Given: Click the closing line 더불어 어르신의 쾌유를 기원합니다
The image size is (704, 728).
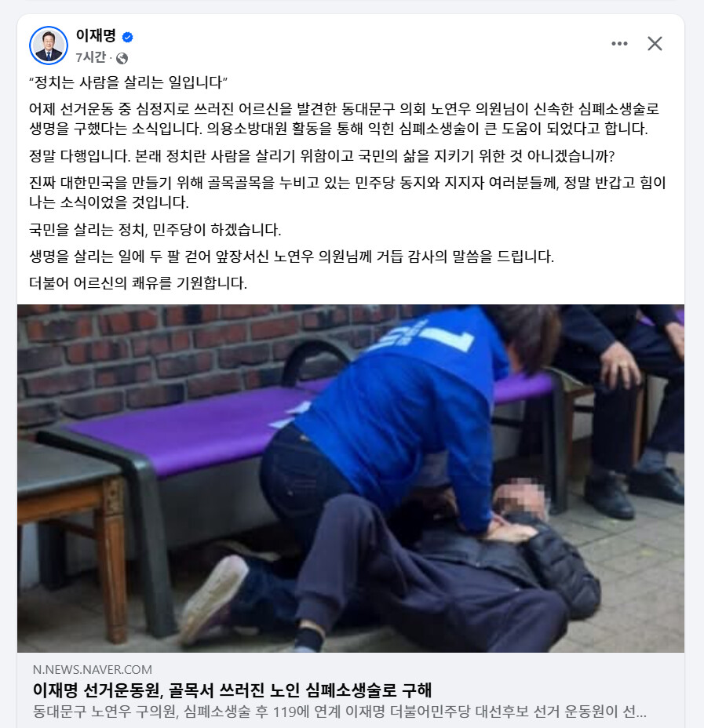Looking at the screenshot, I should tap(138, 282).
